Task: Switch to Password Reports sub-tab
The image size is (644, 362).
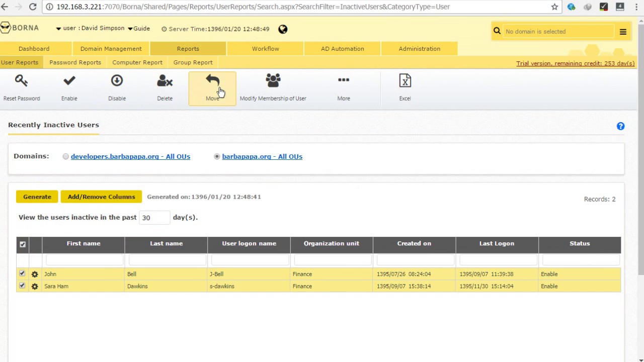Action: (x=75, y=62)
